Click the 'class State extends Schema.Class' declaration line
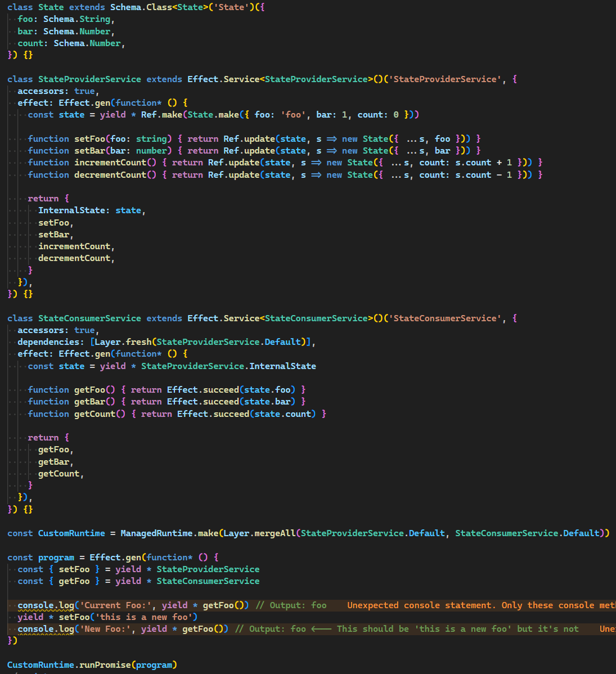The height and width of the screenshot is (674, 616). (x=136, y=7)
